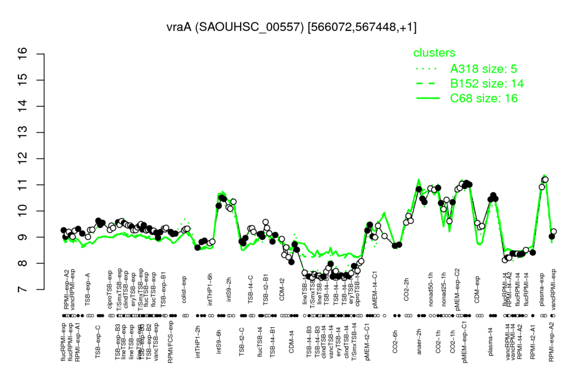Click the 'pMEM-t4-C1' condition label
This screenshot has height=368, width=588.
(375, 290)
